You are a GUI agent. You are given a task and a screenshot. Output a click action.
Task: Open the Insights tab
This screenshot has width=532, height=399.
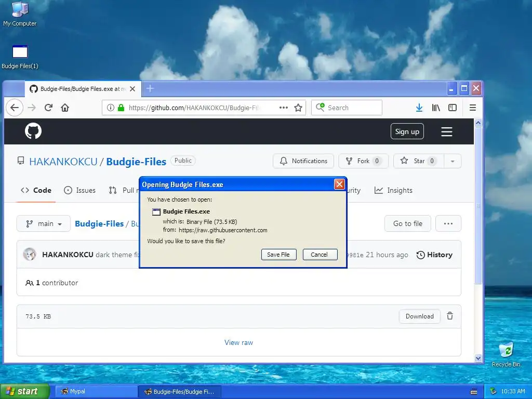(393, 190)
